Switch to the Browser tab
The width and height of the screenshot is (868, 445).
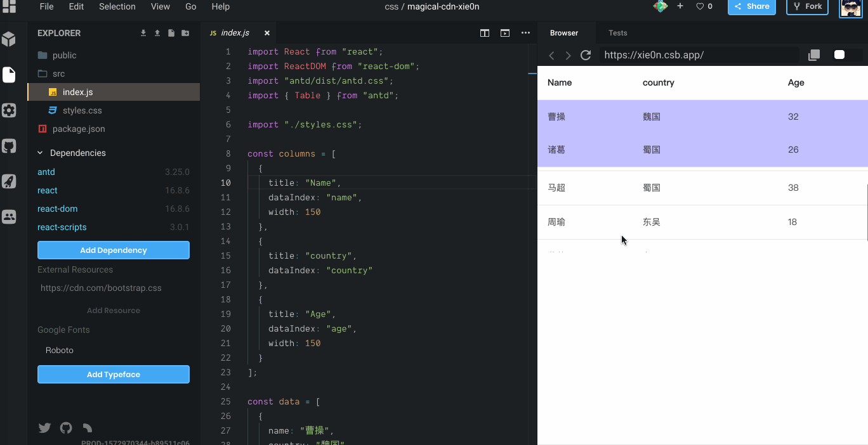pyautogui.click(x=564, y=33)
